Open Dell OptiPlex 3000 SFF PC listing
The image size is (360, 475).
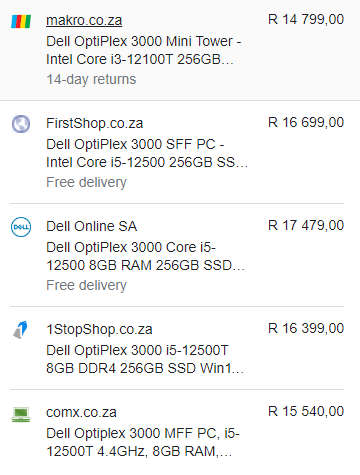click(x=147, y=153)
